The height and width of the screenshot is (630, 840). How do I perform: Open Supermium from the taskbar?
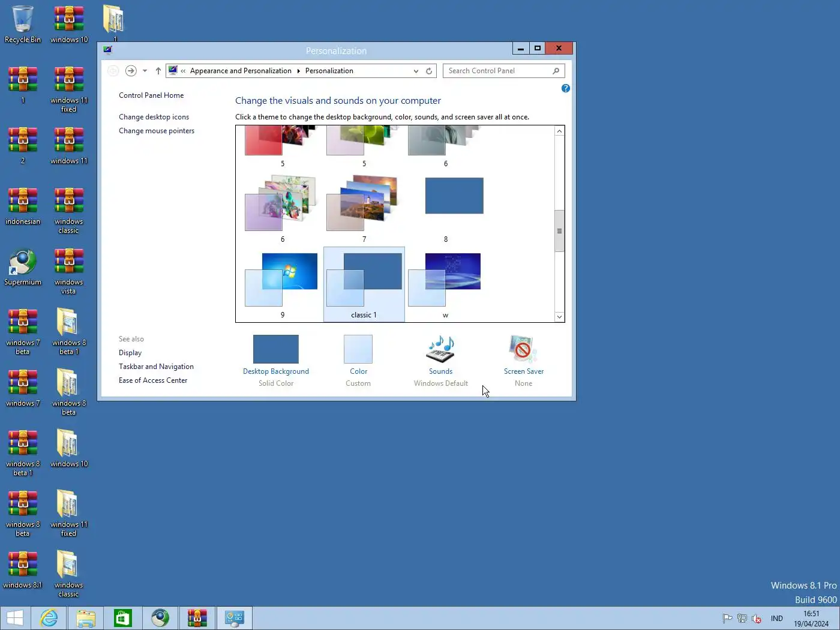coord(160,618)
